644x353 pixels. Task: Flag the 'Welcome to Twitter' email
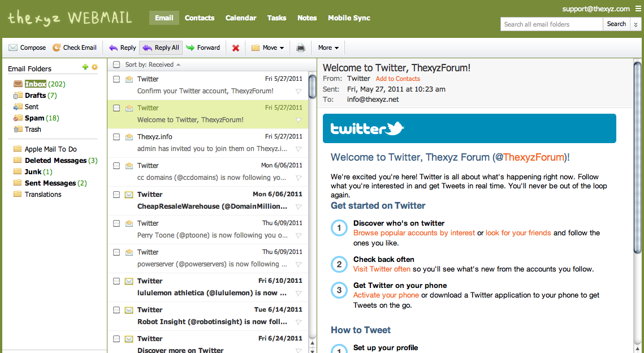tap(299, 120)
